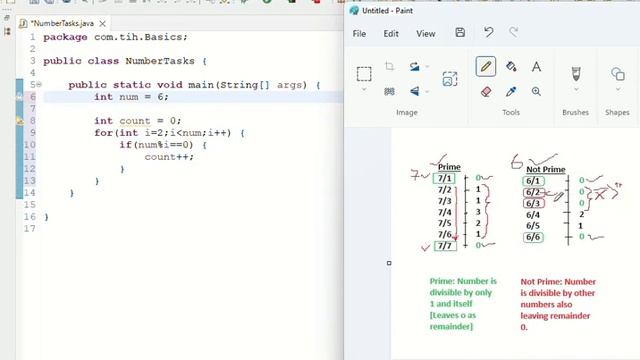
Task: Click the 'Not Prime' heading on the canvas
Action: (546, 169)
